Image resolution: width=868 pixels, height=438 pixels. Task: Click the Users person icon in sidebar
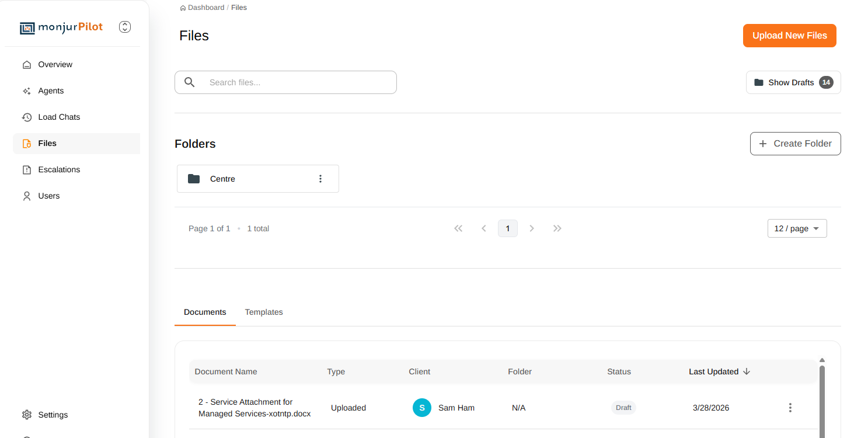[27, 196]
